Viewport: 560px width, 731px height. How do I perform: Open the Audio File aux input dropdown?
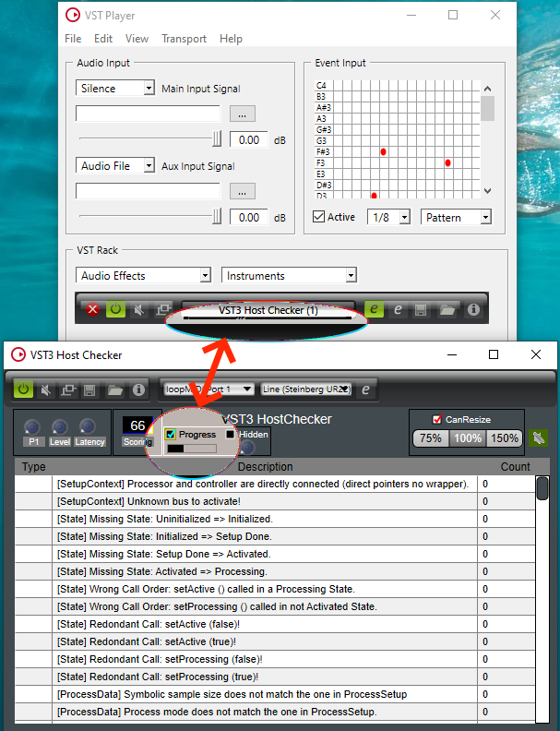click(115, 165)
